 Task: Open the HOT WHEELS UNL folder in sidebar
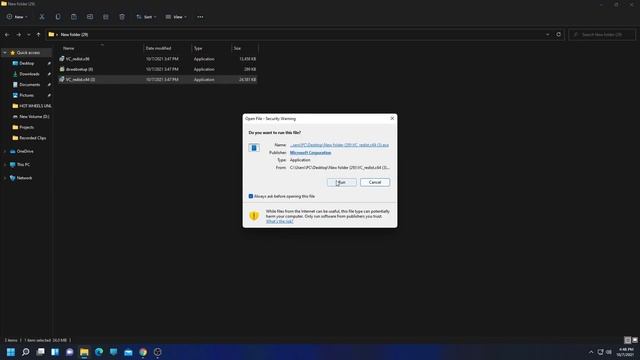click(31, 106)
